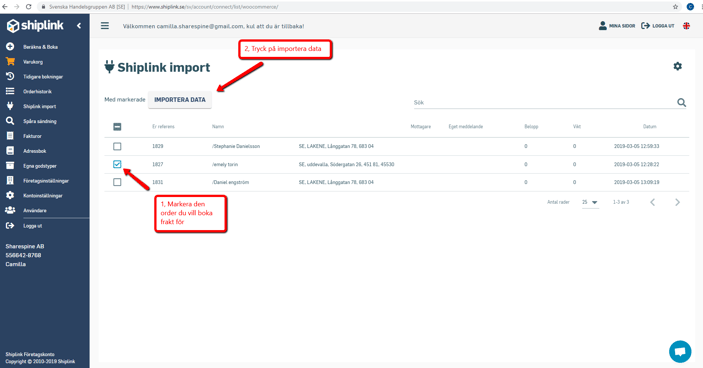Screen dimensions: 703x368
Task: Click name /Daniel engström
Action: pos(230,182)
